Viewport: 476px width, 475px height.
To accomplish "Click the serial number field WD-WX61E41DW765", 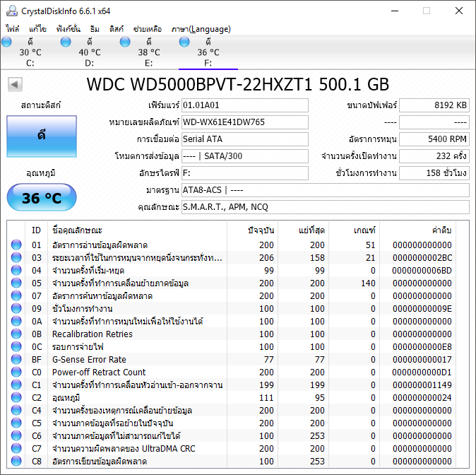I will point(245,122).
